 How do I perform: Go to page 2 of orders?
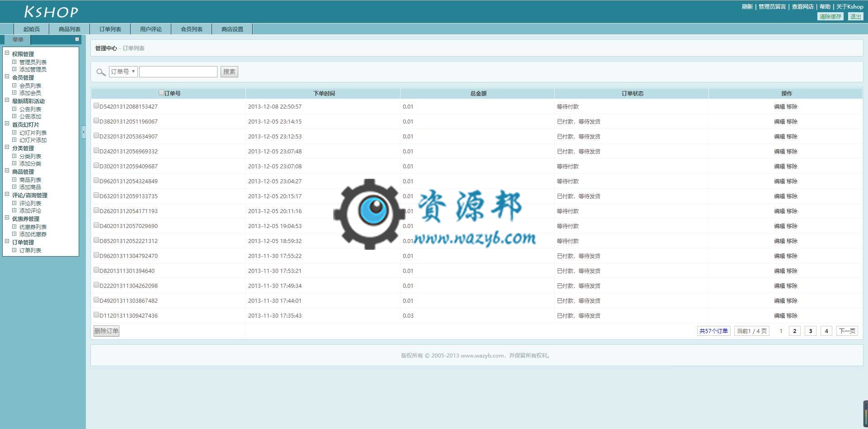794,331
